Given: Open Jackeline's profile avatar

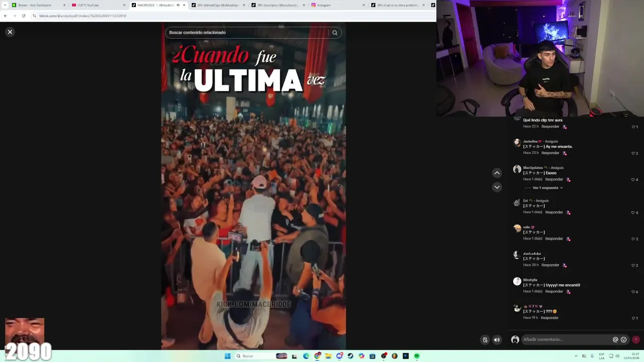Looking at the screenshot, I should point(517,143).
